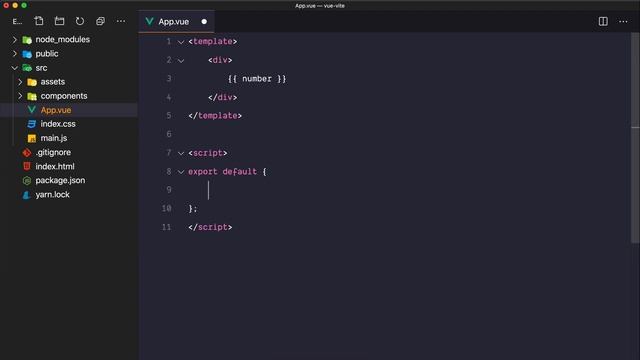Click the closing '</template>' tag
The width and height of the screenshot is (640, 360).
tap(215, 116)
